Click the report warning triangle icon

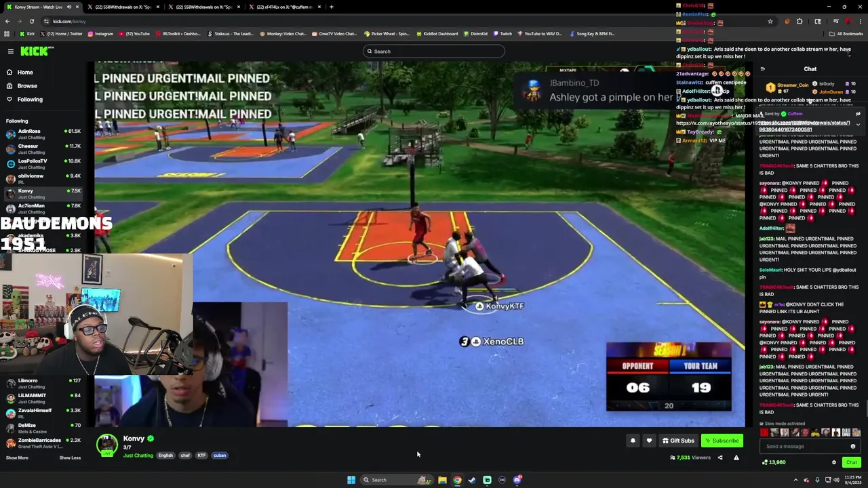pyautogui.click(x=736, y=457)
